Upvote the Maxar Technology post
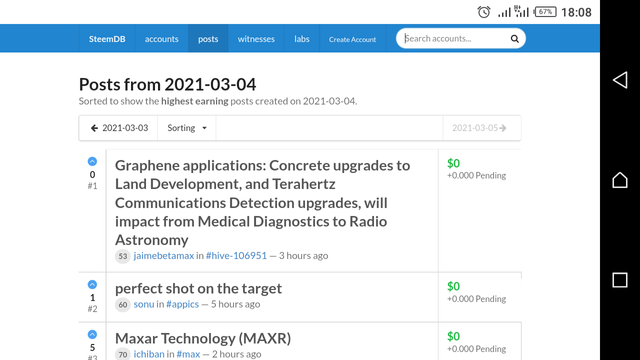The height and width of the screenshot is (360, 640). 92,335
